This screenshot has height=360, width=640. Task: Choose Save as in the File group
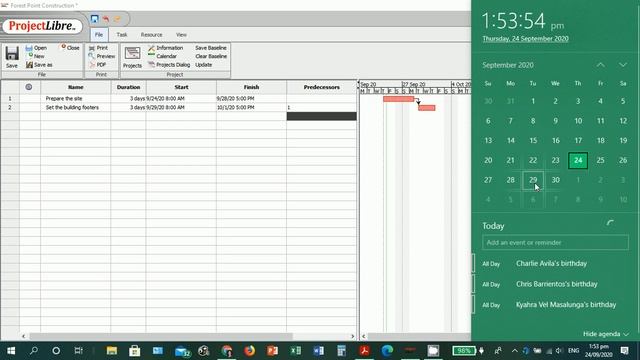tap(39, 65)
